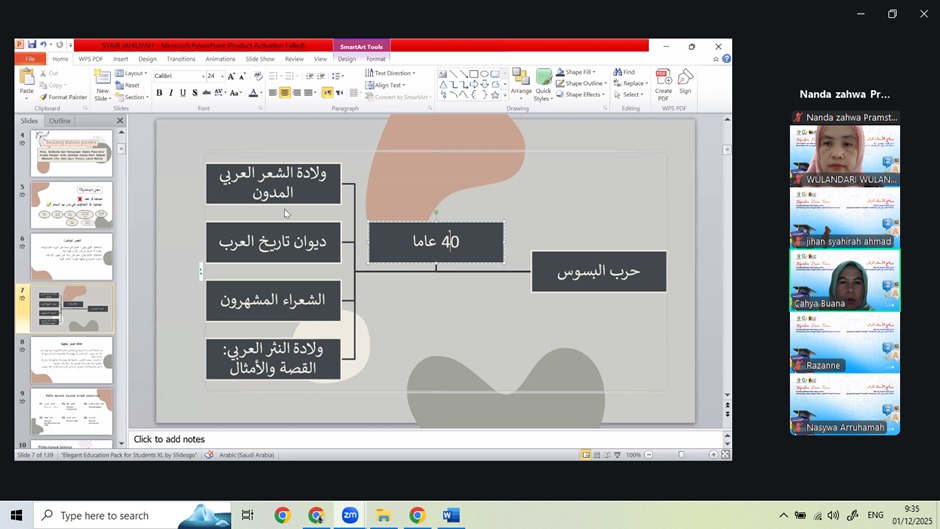Image resolution: width=940 pixels, height=529 pixels.
Task: Click the New Slide icon
Action: [x=103, y=84]
